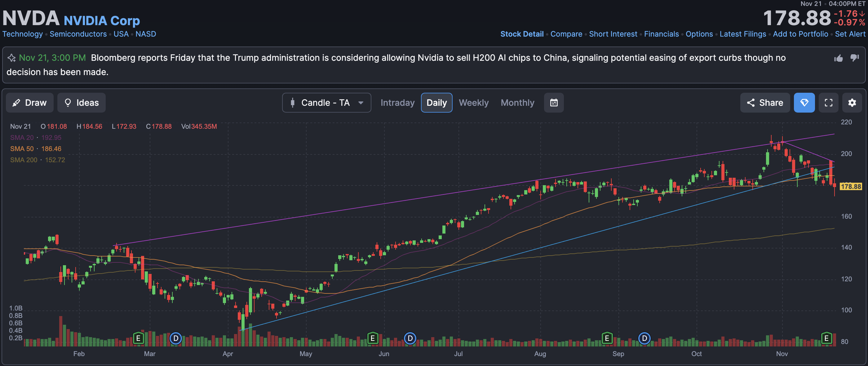The width and height of the screenshot is (868, 366).
Task: Toggle SMA 20 indicator label
Action: [x=22, y=137]
